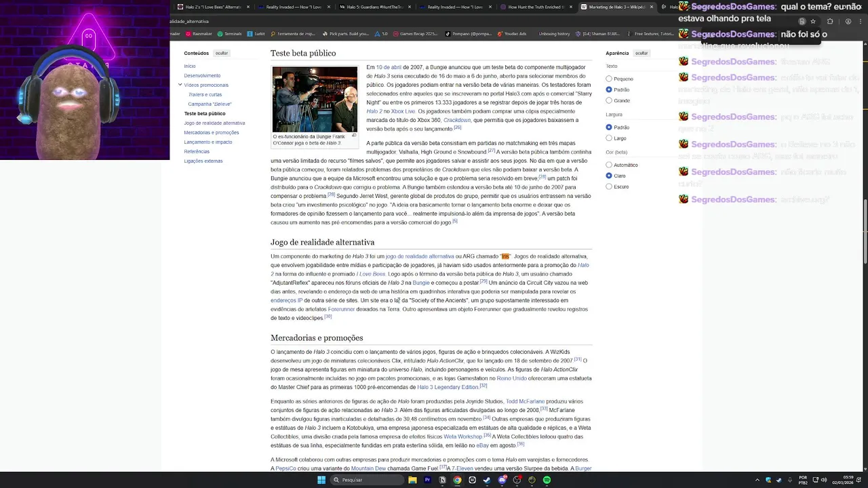Open the Windows Start menu
Screen dimensions: 868x488
click(x=321, y=480)
